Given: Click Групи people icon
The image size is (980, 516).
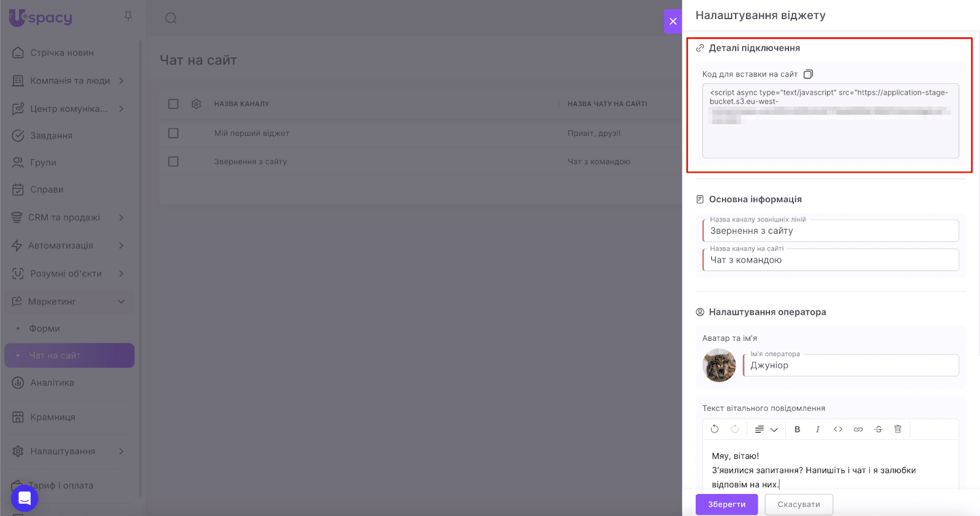Looking at the screenshot, I should tap(18, 163).
